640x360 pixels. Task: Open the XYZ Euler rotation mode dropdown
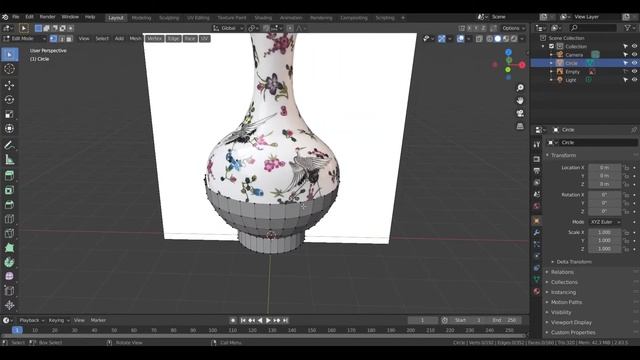(x=604, y=222)
